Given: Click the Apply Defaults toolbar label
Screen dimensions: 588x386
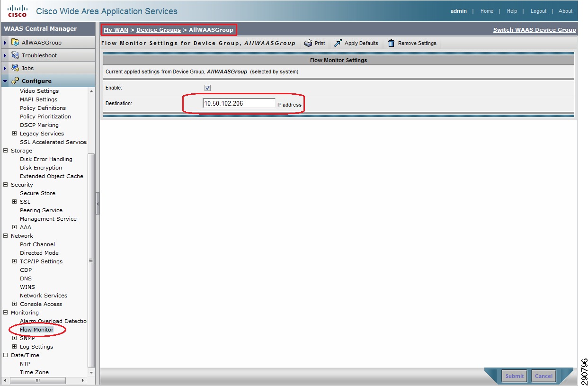Looking at the screenshot, I should (x=361, y=43).
